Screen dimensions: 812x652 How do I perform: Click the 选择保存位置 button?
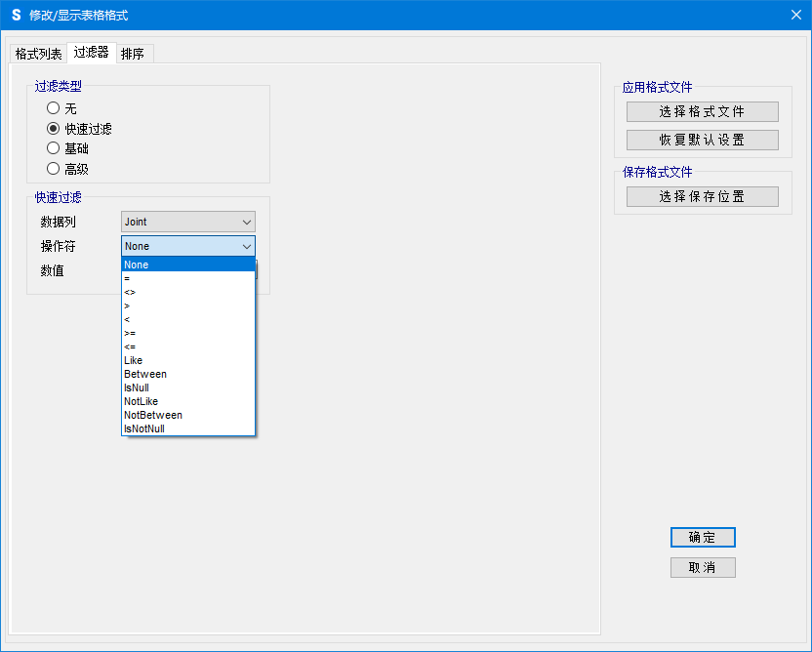(x=702, y=196)
